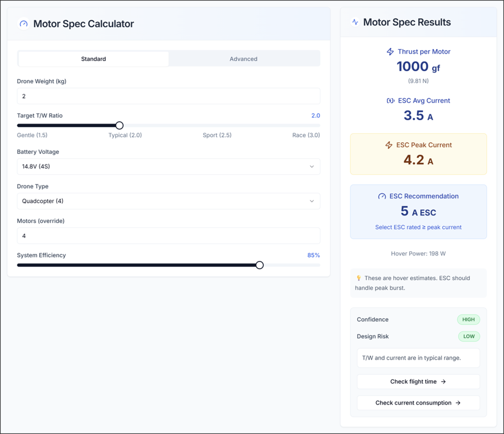
Task: Click the Check current consumption button
Action: pos(418,403)
